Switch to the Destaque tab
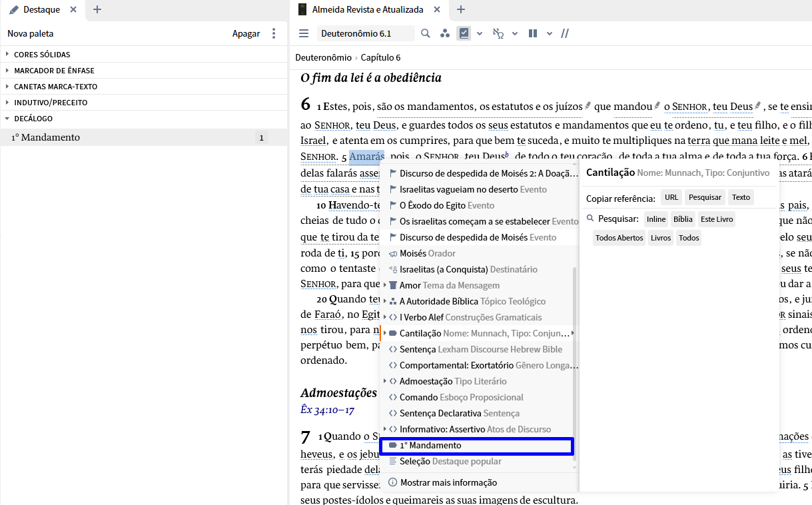 pyautogui.click(x=41, y=10)
